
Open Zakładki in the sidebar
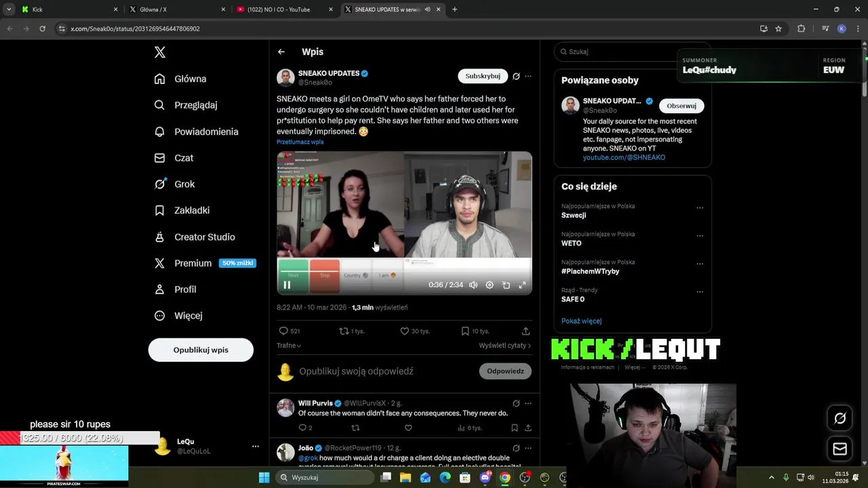(x=182, y=210)
